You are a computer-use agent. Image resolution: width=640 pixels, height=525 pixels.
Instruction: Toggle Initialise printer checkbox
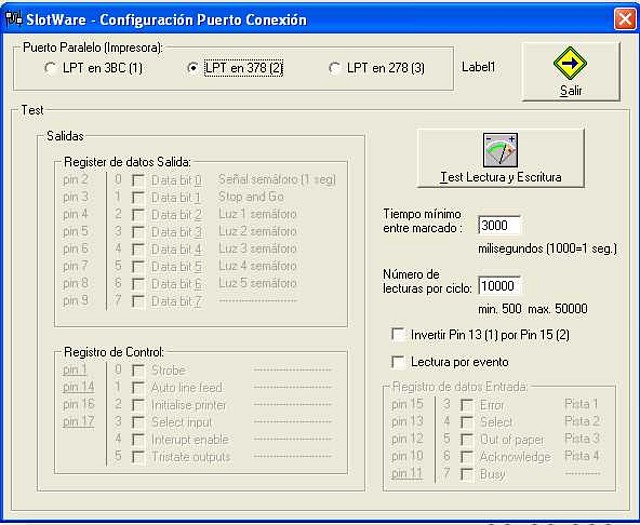click(138, 405)
